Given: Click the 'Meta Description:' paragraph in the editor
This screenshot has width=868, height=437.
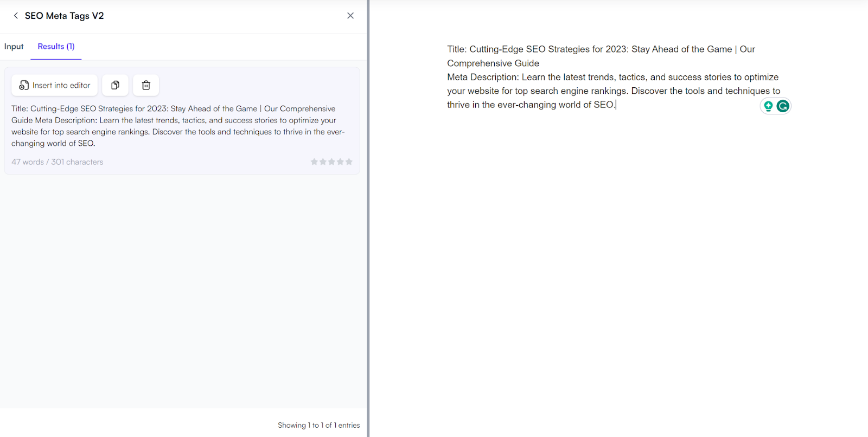Looking at the screenshot, I should tap(614, 91).
